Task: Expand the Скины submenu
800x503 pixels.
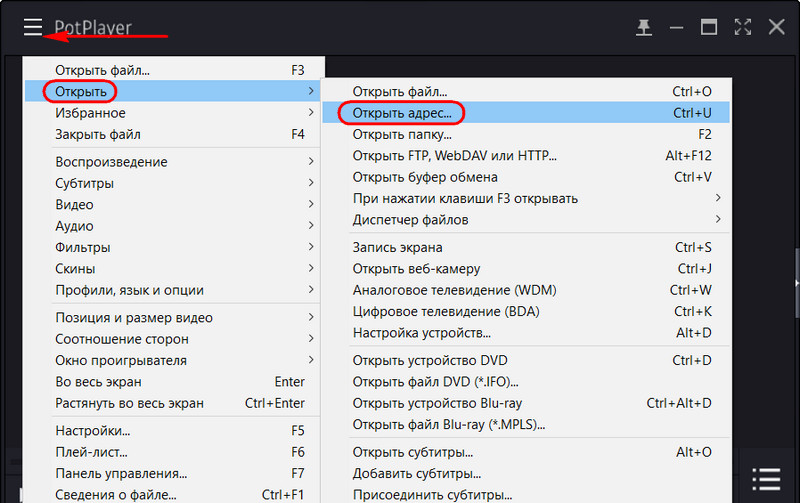Action: point(173,269)
